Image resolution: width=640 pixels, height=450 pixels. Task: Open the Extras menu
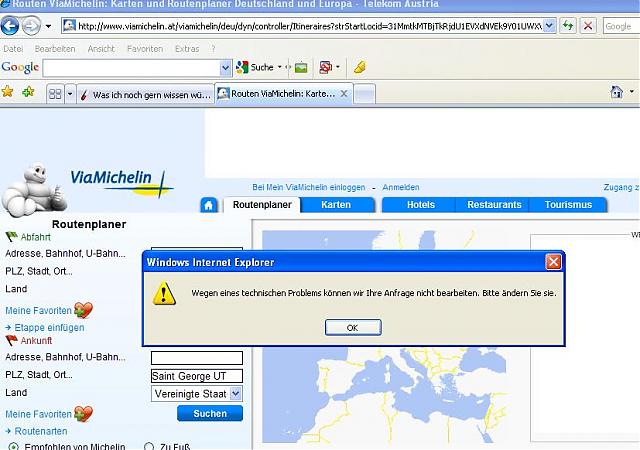pos(187,49)
